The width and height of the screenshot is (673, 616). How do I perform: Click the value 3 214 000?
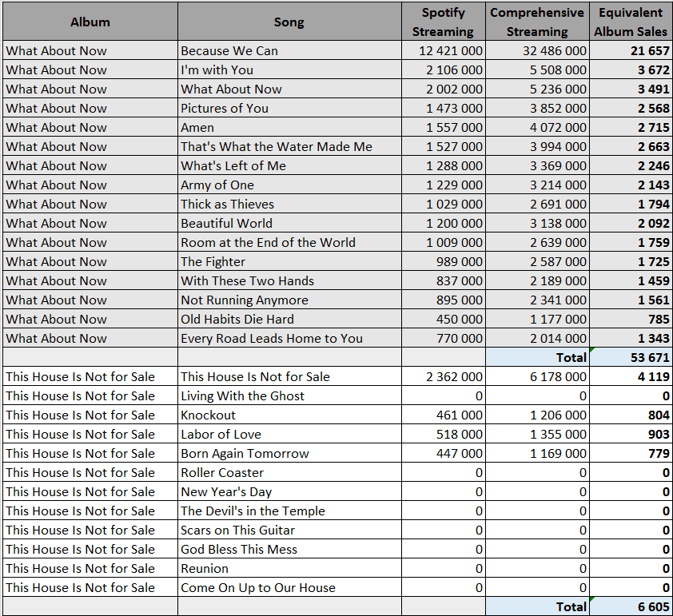tap(537, 185)
